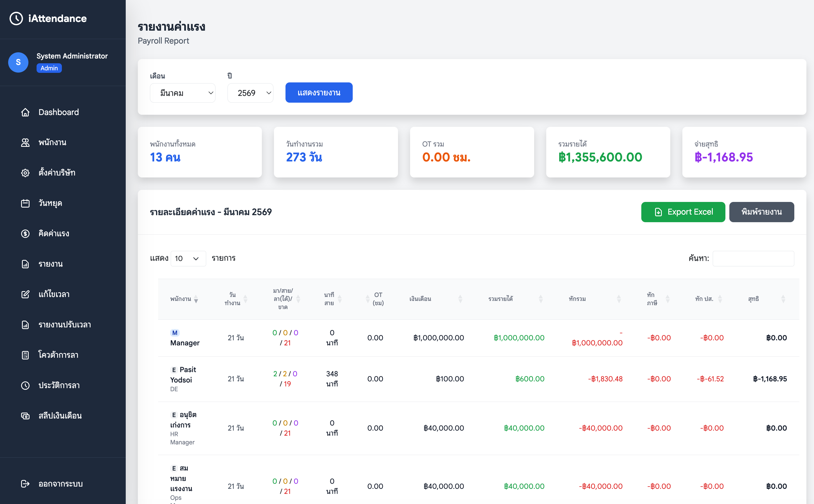The image size is (814, 504).
Task: Click the payroll calculation dollar icon
Action: click(x=25, y=234)
